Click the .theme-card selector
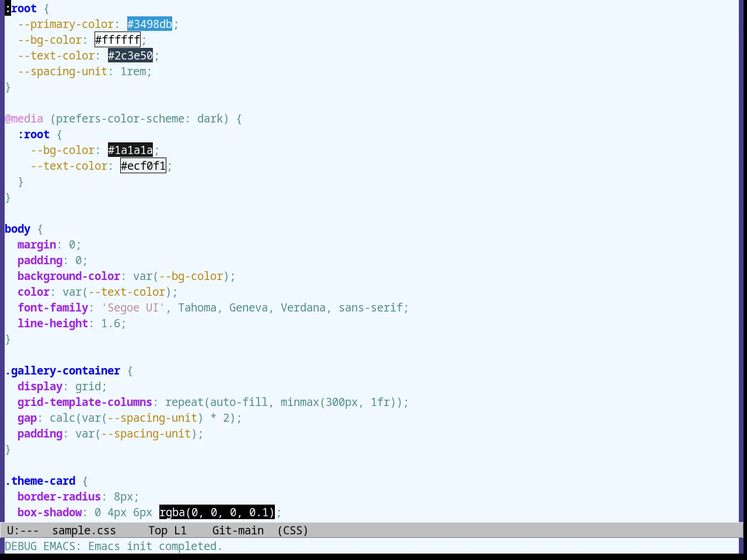This screenshot has width=747, height=560. pos(40,481)
